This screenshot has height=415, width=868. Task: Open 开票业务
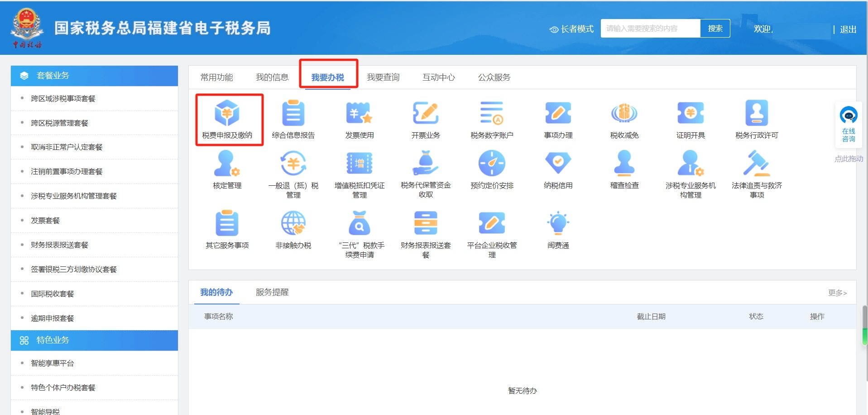(x=426, y=120)
